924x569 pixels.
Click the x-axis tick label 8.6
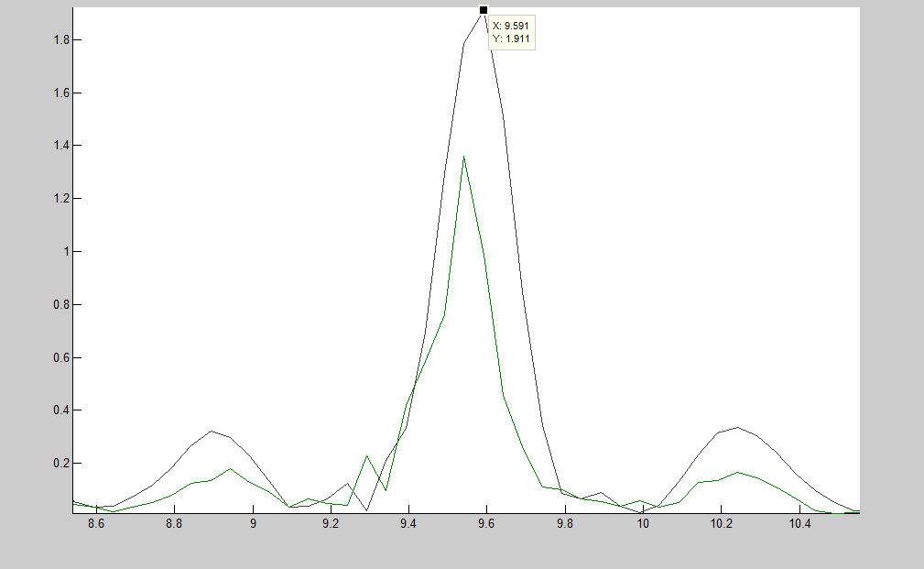coord(96,524)
